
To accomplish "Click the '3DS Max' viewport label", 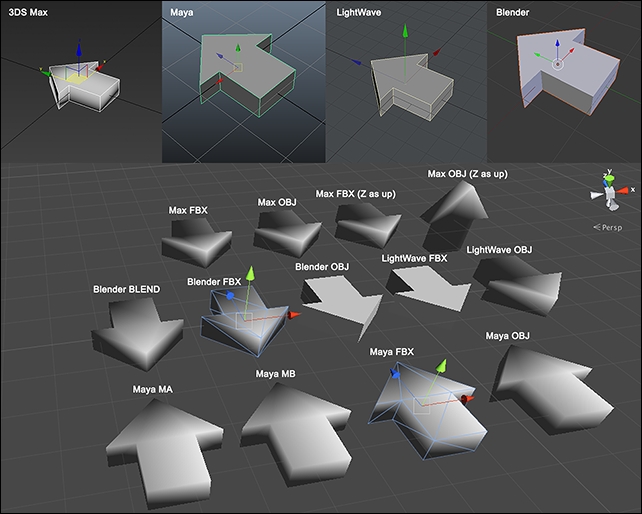I will coord(28,12).
